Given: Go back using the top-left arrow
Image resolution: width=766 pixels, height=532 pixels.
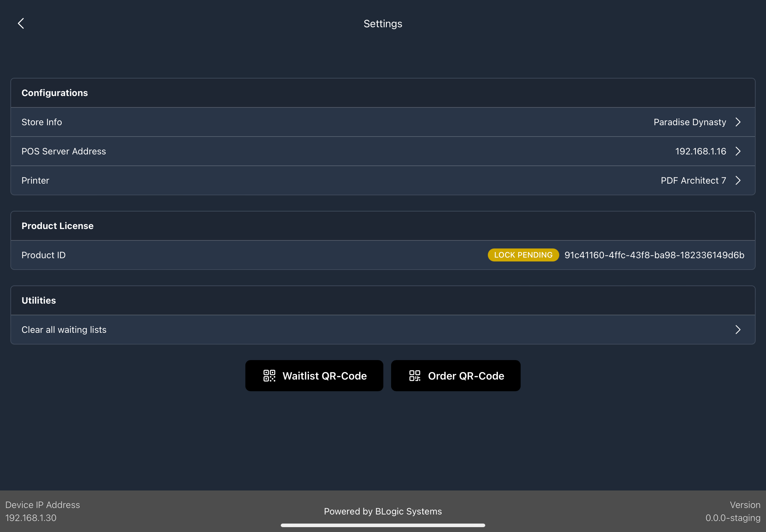Looking at the screenshot, I should click(x=21, y=24).
